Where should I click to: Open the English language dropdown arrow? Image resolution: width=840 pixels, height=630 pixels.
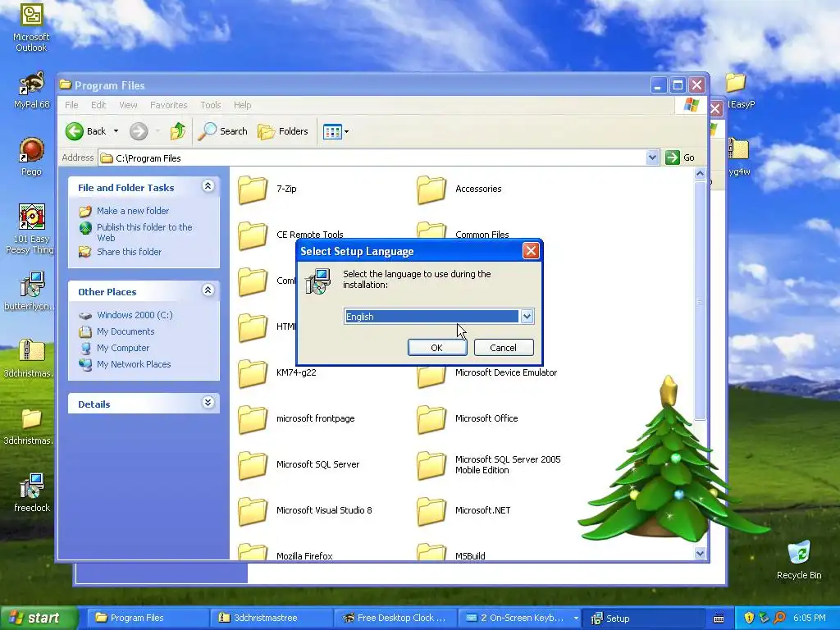click(x=527, y=317)
